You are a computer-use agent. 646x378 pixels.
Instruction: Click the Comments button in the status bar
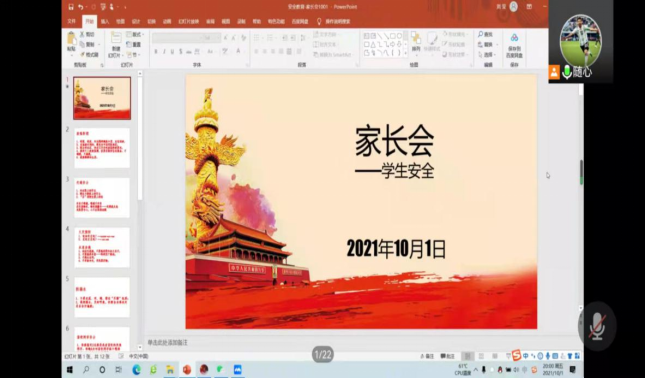pyautogui.click(x=447, y=356)
